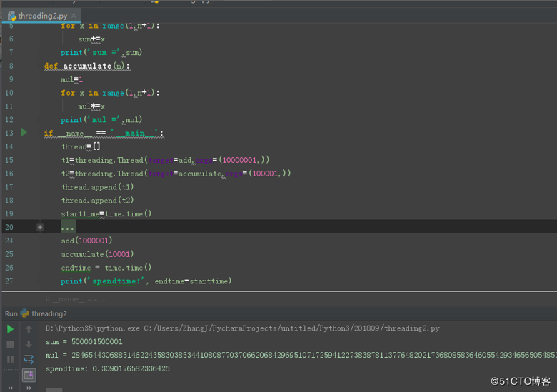This screenshot has height=392, width=557.
Task: Toggle soft-wrap in the Run console
Action: tap(29, 360)
